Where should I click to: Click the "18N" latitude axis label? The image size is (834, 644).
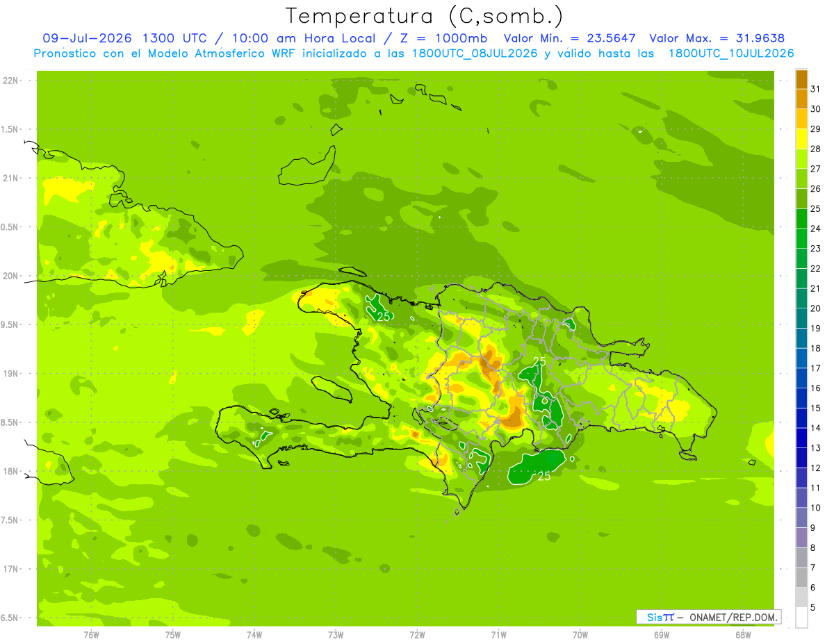coord(10,472)
